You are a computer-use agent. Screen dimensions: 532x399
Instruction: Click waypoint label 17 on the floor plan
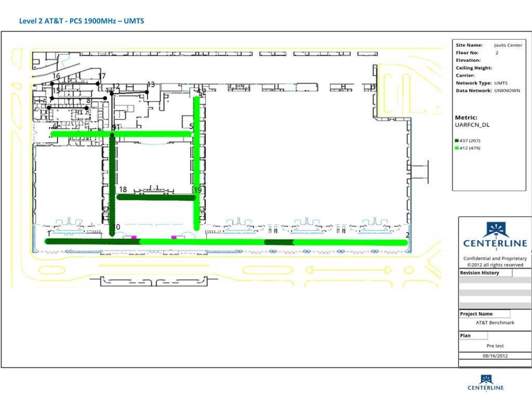(102, 76)
